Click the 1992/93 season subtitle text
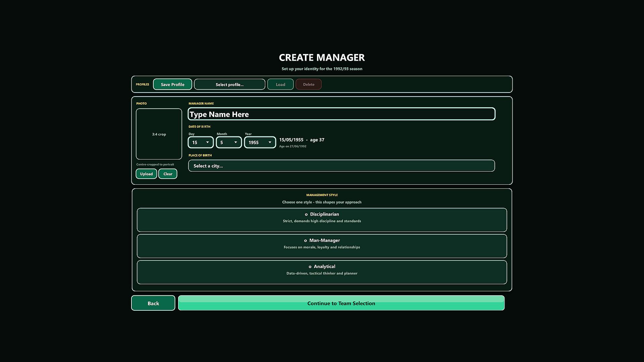The image size is (644, 362). (322, 69)
